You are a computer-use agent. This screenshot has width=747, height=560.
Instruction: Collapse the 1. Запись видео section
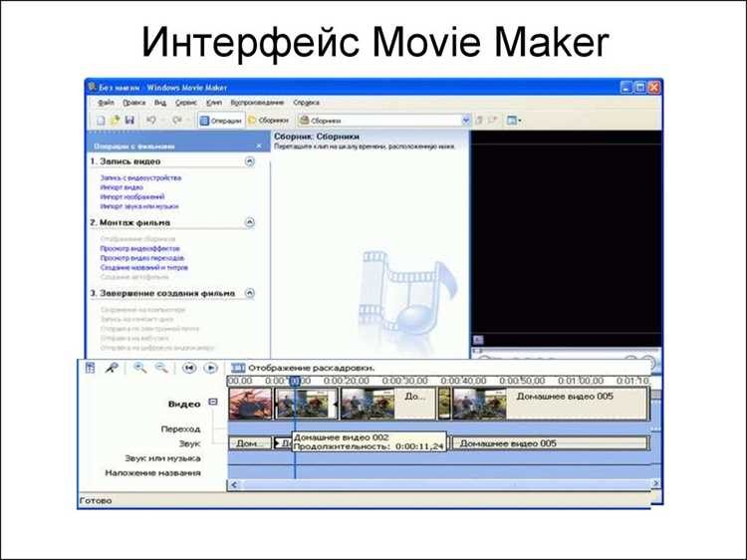[250, 161]
